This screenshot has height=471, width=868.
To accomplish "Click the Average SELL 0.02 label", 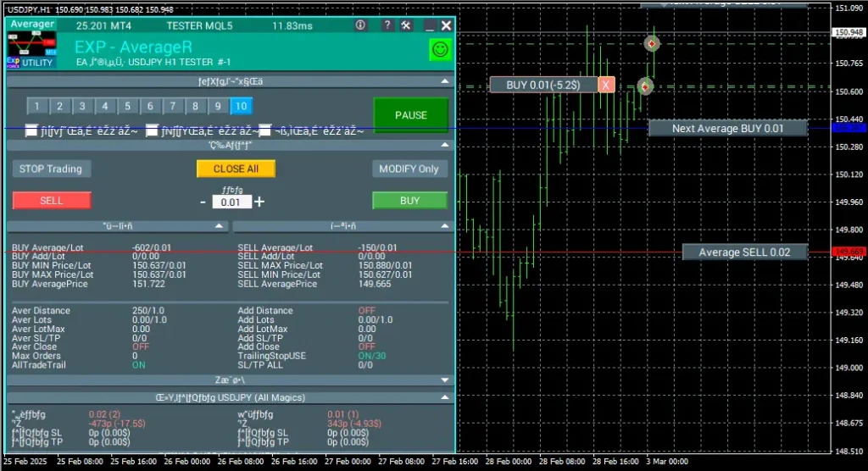I will 744,252.
